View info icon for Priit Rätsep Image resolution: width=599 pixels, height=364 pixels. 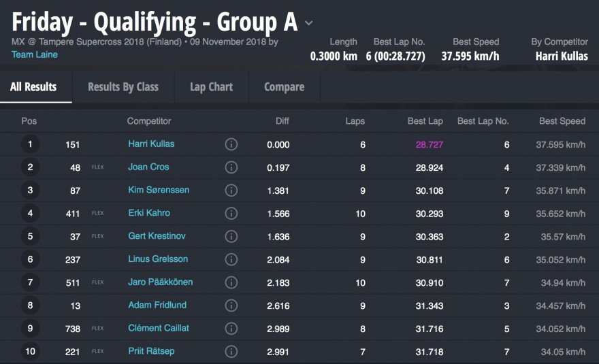click(x=231, y=351)
